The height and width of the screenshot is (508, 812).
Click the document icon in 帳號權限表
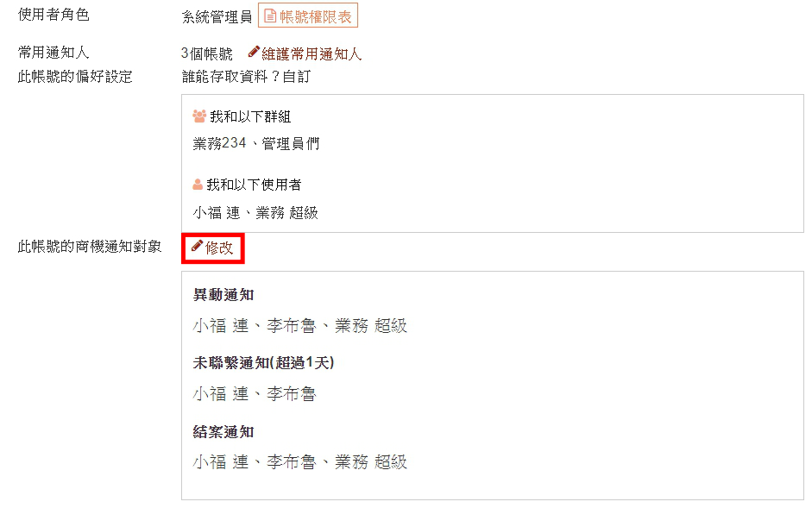click(270, 16)
